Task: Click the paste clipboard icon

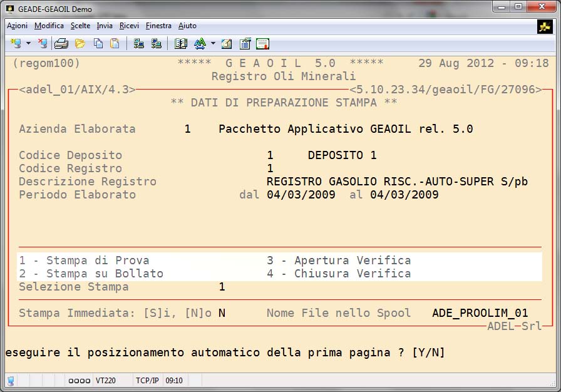Action: pos(115,43)
